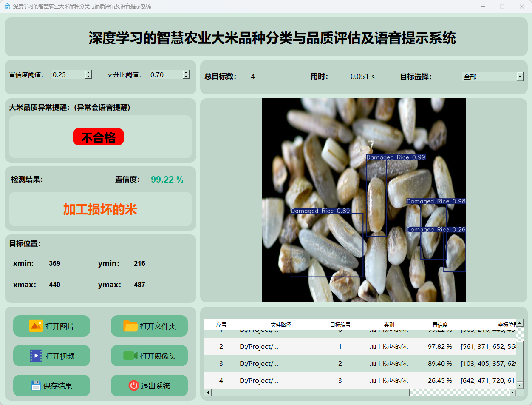Screen dimensions: 532x405
Task: Click the film icon on 打开视频
Action: point(36,356)
